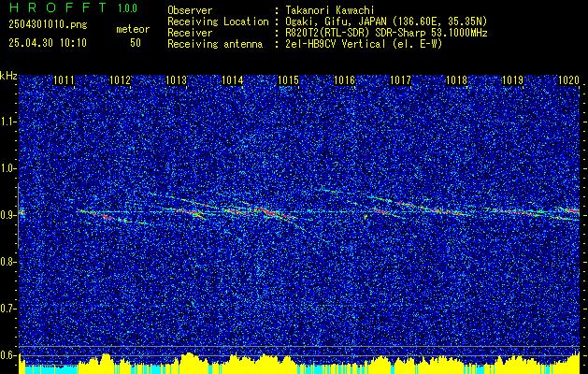Click the 1016 time marker

point(344,79)
